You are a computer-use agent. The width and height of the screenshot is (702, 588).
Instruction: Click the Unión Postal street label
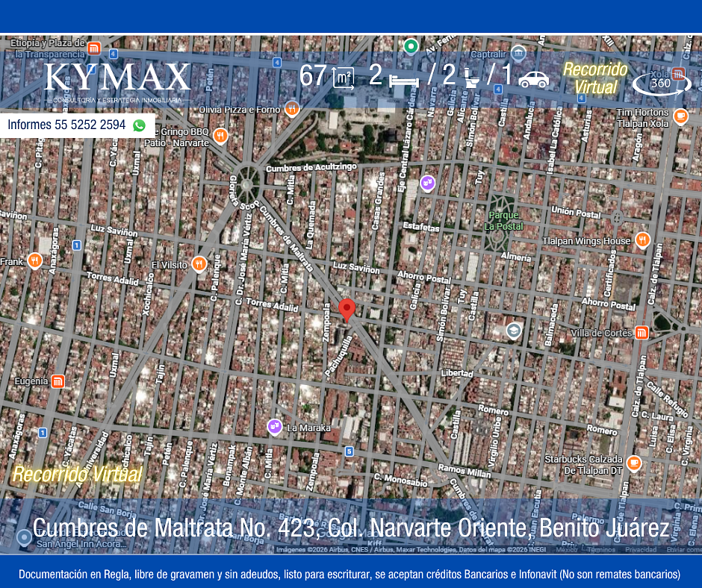tap(576, 212)
